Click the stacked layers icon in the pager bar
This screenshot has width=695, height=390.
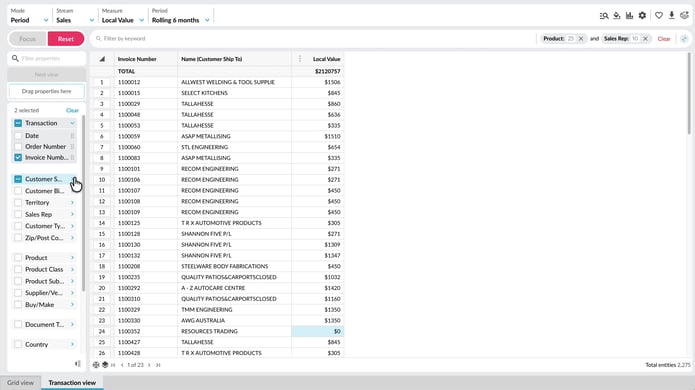[105, 365]
